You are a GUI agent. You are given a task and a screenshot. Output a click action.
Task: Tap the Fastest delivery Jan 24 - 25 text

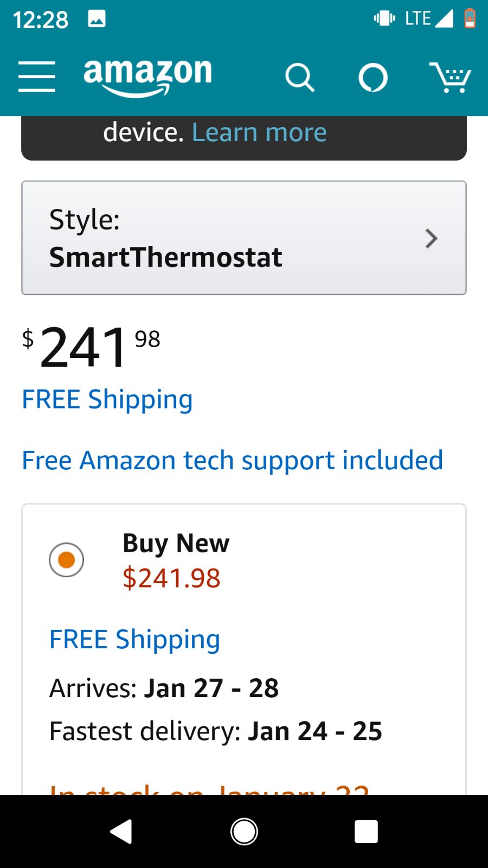pyautogui.click(x=216, y=731)
